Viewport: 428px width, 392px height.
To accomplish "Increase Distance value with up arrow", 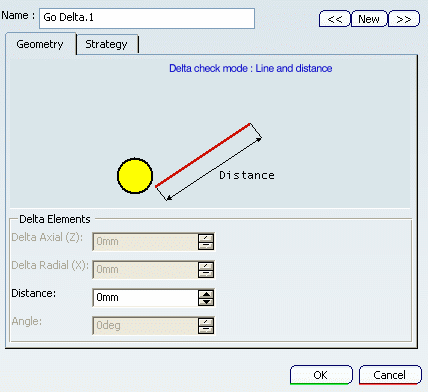I will point(206,294).
